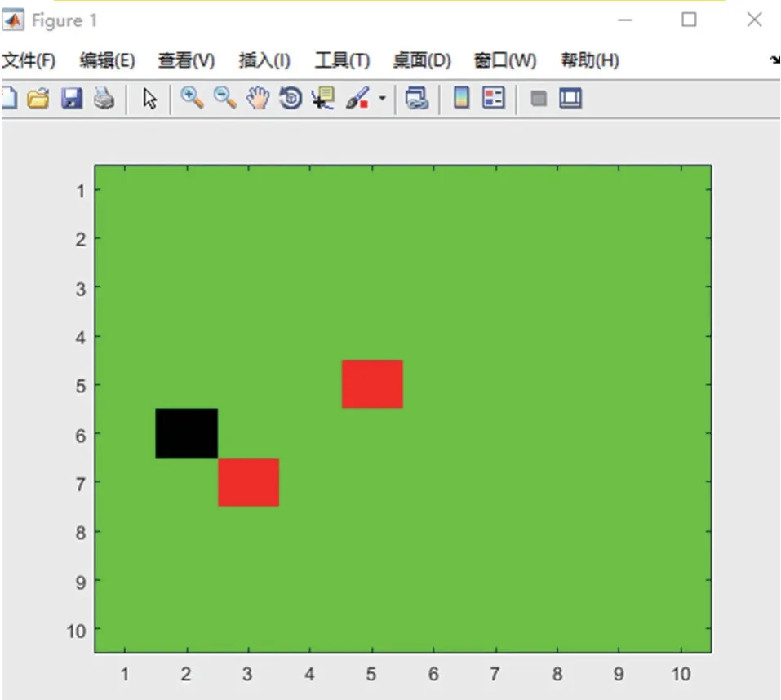The image size is (781, 700).
Task: Open the 文件(F) menu
Action: click(x=29, y=60)
